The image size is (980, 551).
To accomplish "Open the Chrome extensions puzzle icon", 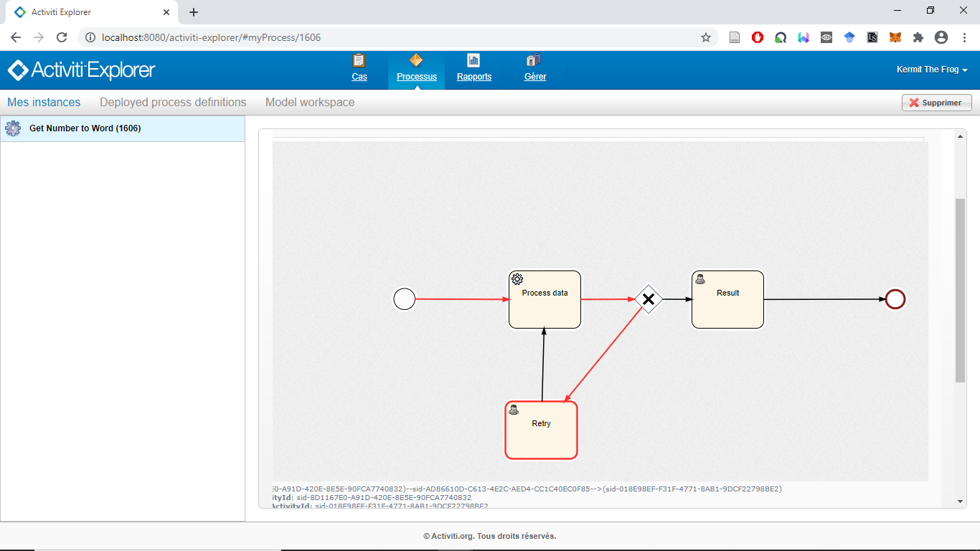I will tap(918, 37).
